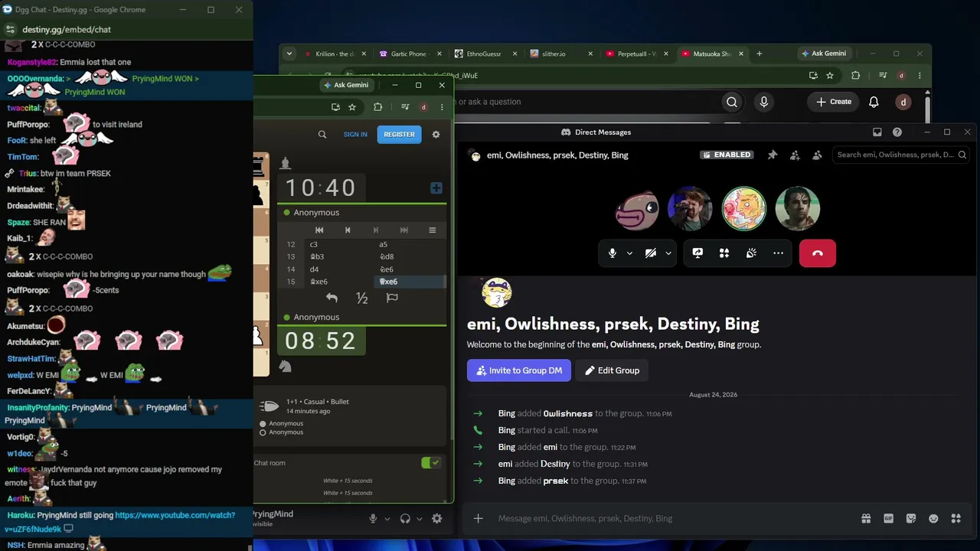Click the YouTube search magnifier button

tap(732, 102)
